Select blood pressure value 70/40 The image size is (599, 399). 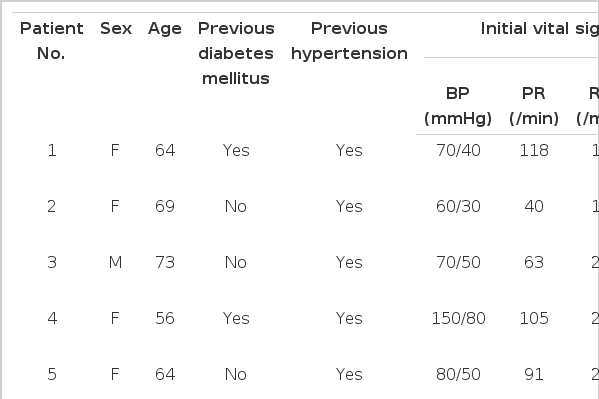458,150
